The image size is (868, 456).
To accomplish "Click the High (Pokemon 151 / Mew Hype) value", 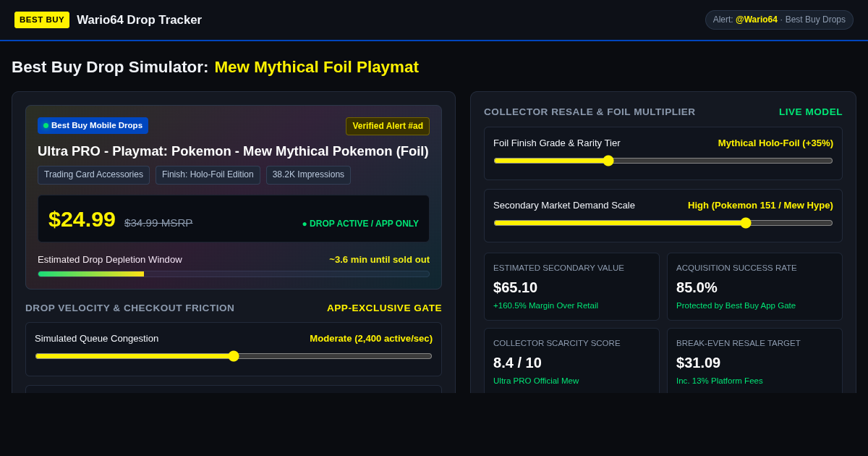I will click(x=760, y=205).
